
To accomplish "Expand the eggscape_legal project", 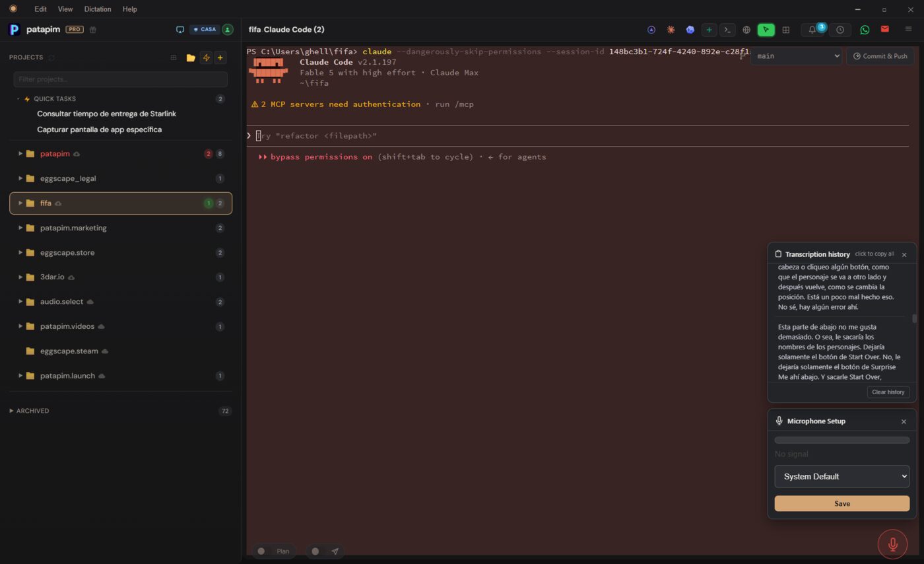I will tap(20, 178).
